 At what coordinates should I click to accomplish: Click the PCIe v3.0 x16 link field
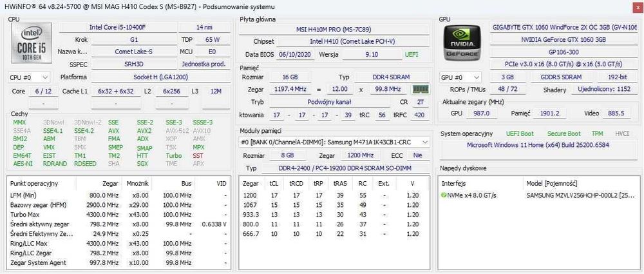click(x=564, y=64)
